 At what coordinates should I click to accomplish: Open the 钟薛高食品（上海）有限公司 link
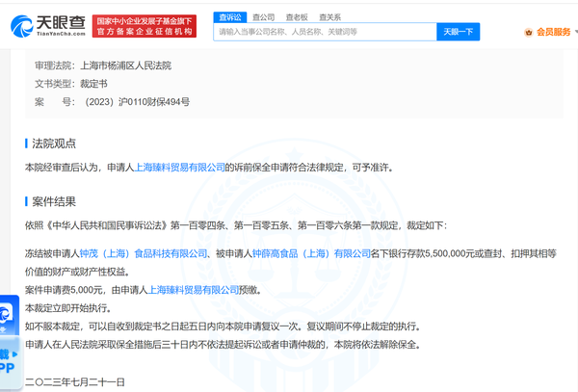pos(310,252)
